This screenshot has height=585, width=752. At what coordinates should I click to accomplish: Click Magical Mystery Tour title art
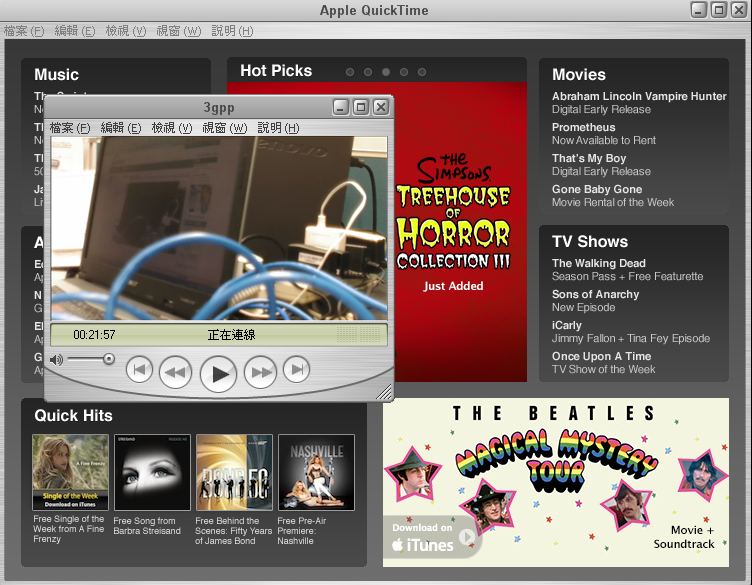tap(556, 460)
